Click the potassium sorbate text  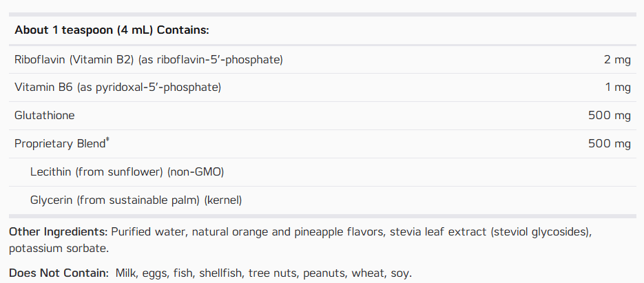(59, 249)
